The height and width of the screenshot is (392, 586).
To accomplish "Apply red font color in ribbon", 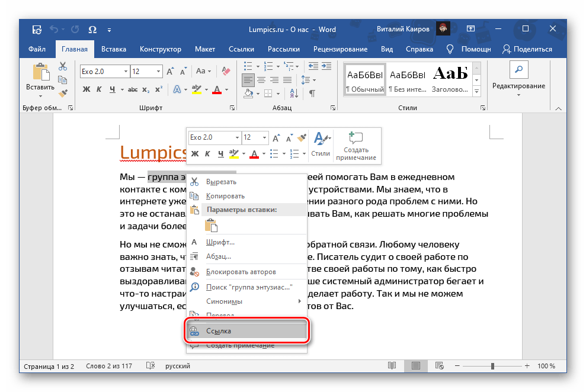I will [x=216, y=89].
